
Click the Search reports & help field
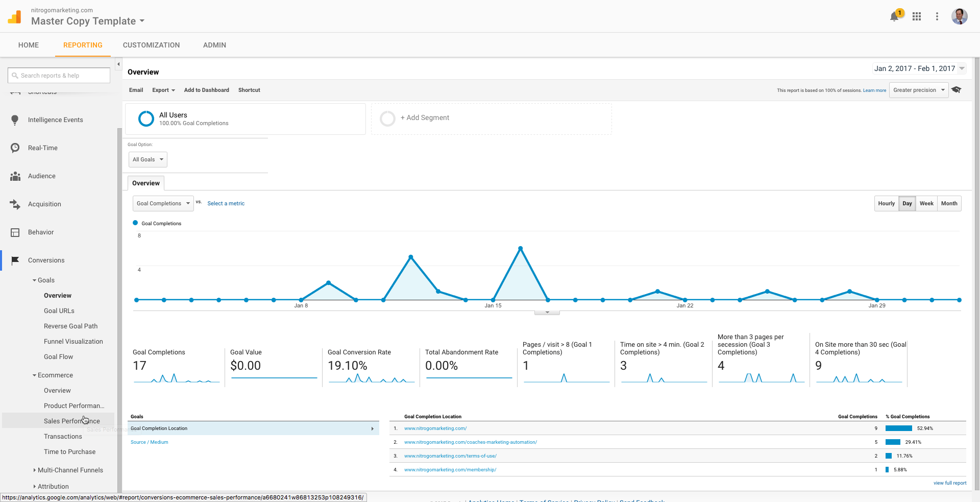(x=59, y=76)
